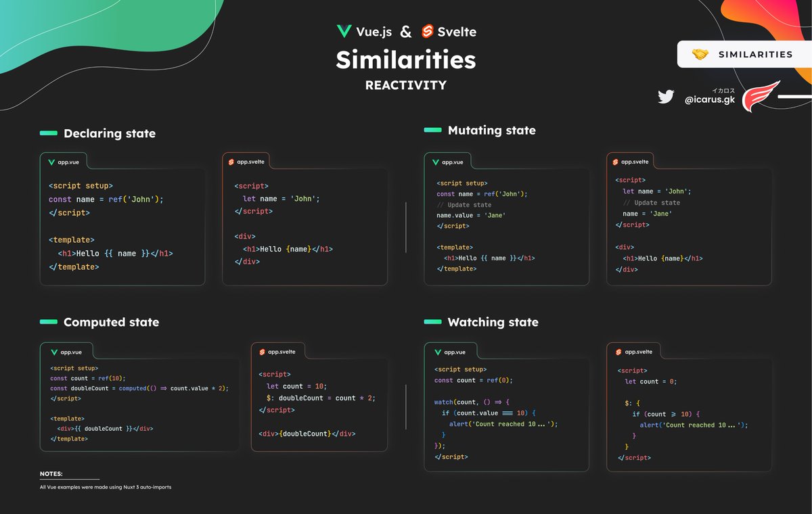Click the '<template>' tag under Declaring state
This screenshot has width=812, height=514.
click(x=72, y=240)
